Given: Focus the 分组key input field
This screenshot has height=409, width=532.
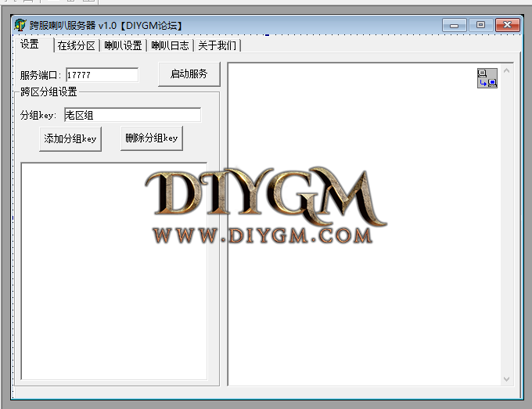Looking at the screenshot, I should click(132, 115).
